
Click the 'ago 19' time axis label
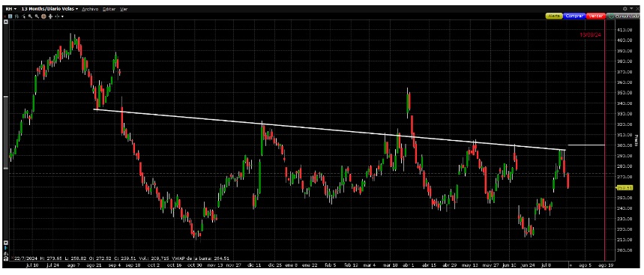pos(605,265)
